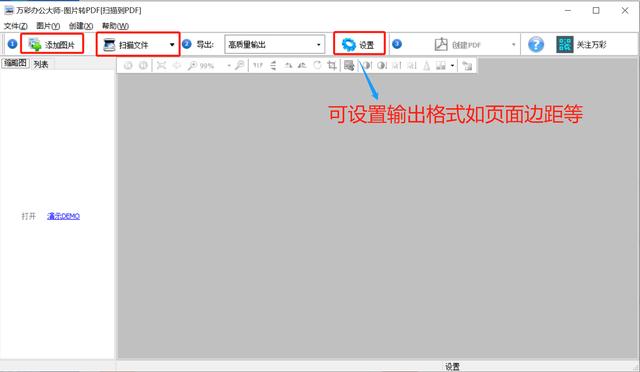The image size is (640, 372).
Task: Click the zoom-out magnifier left of 99%
Action: [192, 65]
